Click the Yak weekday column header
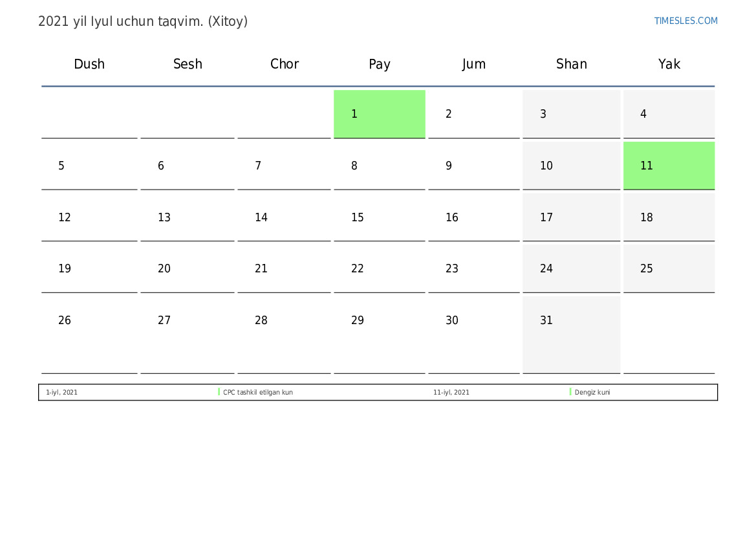 [669, 64]
